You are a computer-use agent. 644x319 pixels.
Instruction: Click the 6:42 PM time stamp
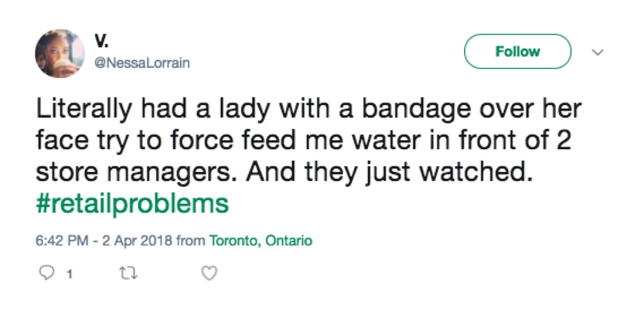pos(62,241)
